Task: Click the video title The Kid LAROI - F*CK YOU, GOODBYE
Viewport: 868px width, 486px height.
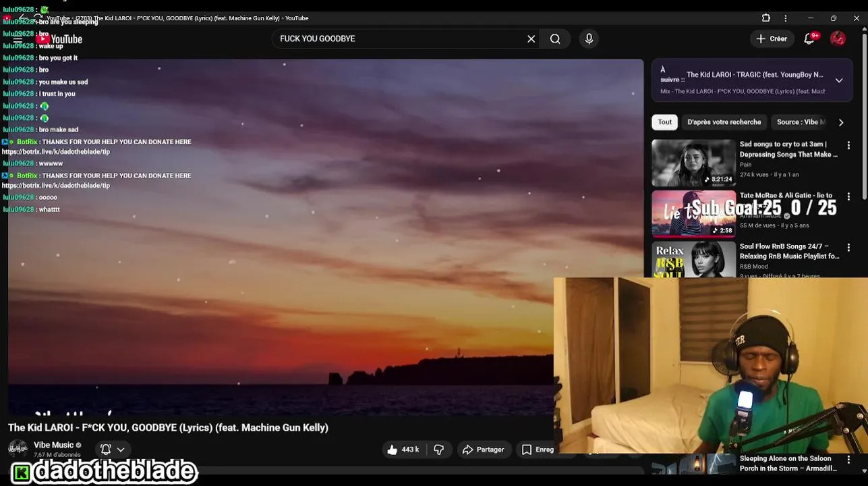Action: (168, 427)
